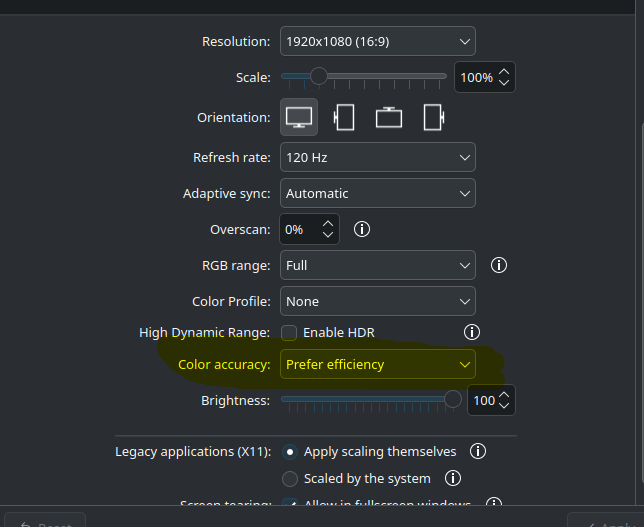Image resolution: width=644 pixels, height=527 pixels.
Task: Select Scaled by the system option
Action: pyautogui.click(x=290, y=478)
